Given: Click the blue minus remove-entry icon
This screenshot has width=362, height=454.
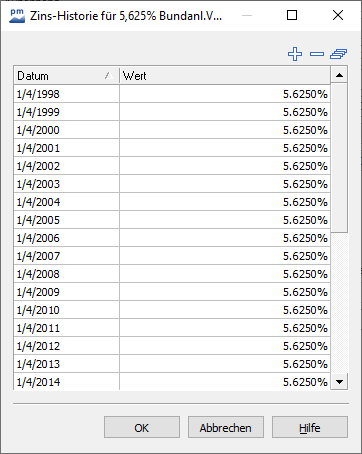Looking at the screenshot, I should click(x=317, y=54).
